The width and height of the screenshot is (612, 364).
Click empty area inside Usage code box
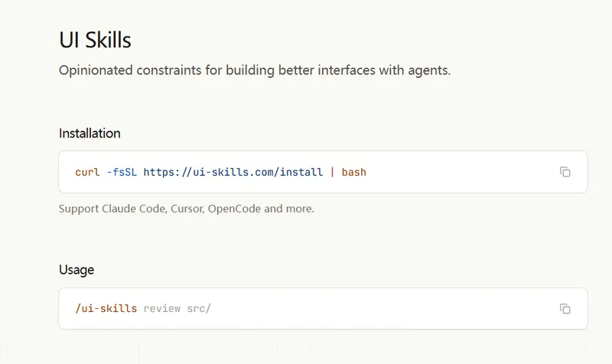point(382,309)
